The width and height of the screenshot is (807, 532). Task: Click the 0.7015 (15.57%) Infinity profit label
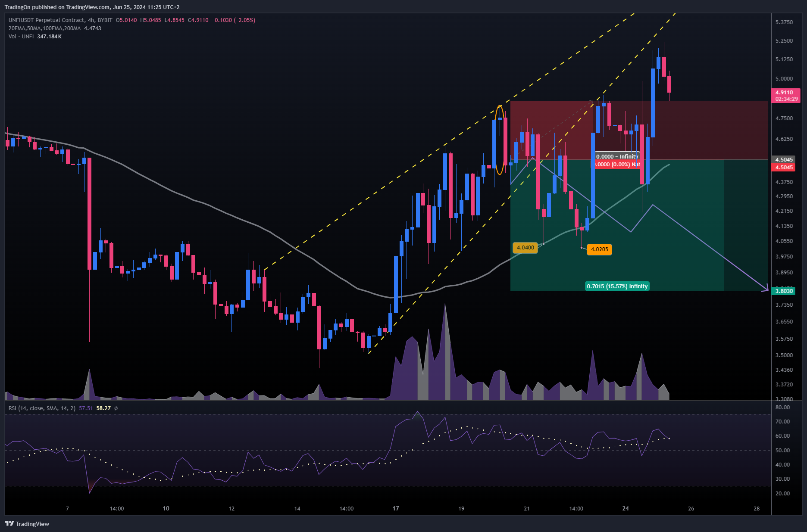point(617,286)
